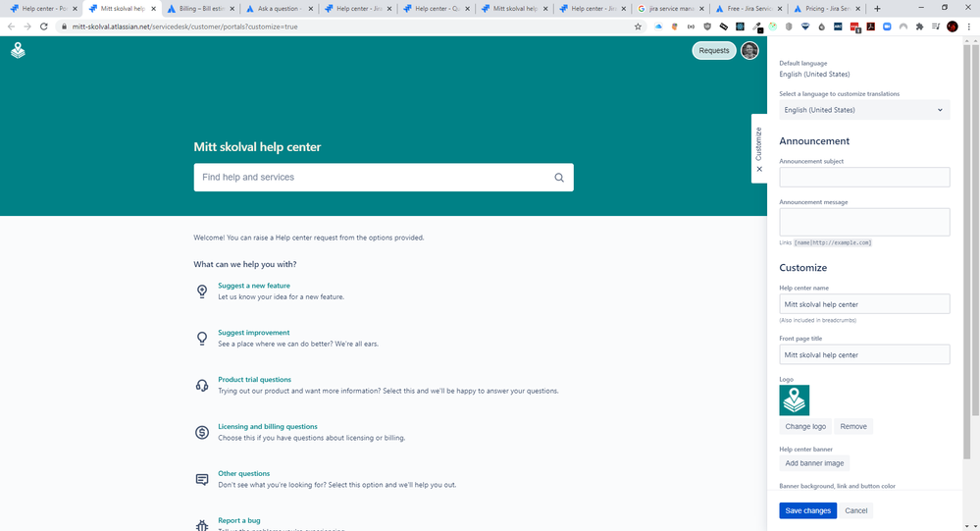Screen dimensions: 980x531
Task: Switch to the Billing – Bill estimate tab
Action: [x=200, y=9]
